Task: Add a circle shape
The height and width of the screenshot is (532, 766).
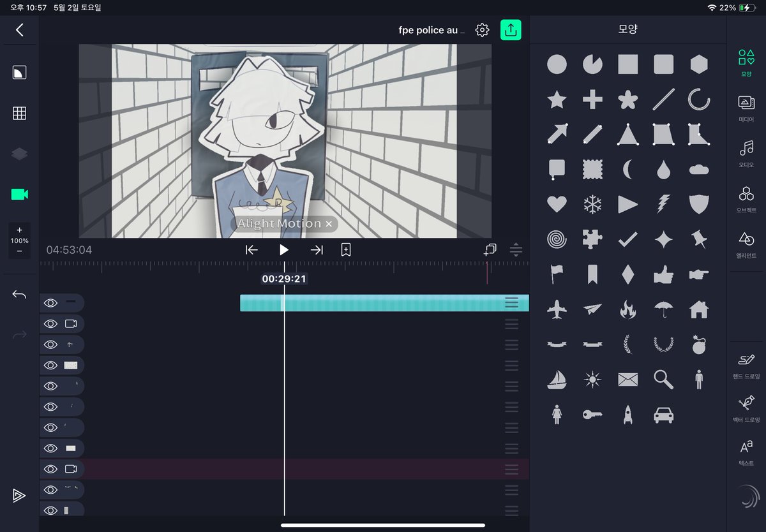Action: [557, 64]
